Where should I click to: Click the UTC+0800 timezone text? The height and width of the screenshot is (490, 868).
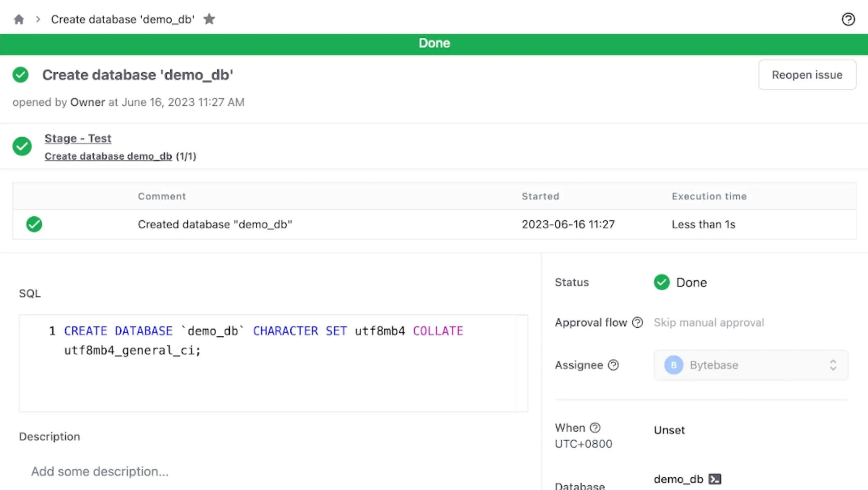click(584, 444)
